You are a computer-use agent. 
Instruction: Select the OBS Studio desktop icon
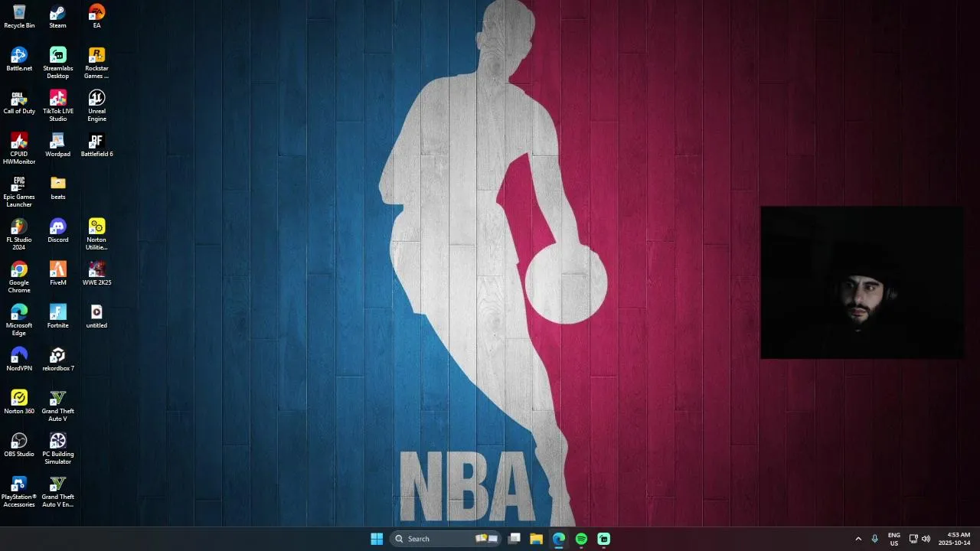click(x=19, y=445)
